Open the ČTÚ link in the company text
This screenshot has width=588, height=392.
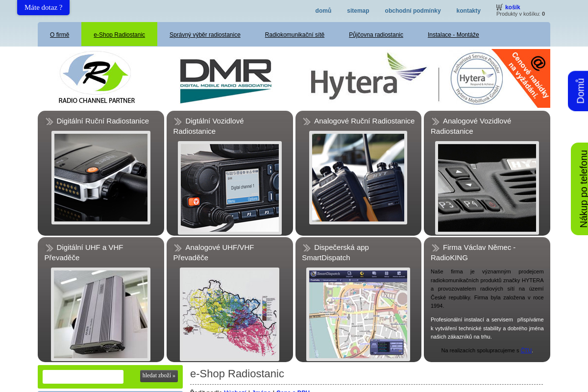point(526,350)
